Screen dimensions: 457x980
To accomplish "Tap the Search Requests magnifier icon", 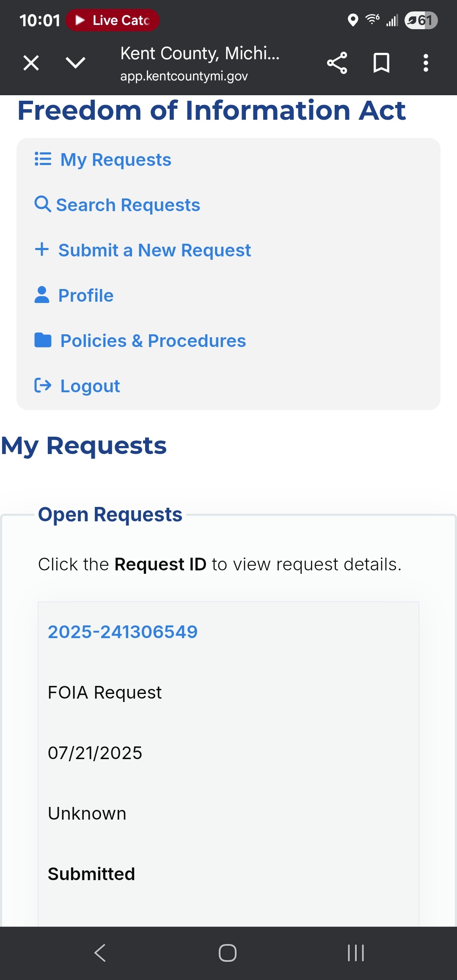I will pos(43,204).
